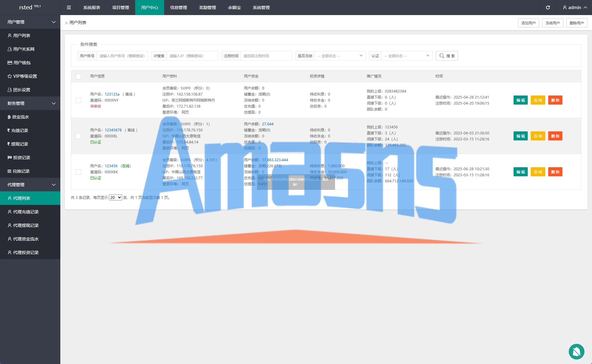
Task: Click the refresh icon in top bar
Action: click(548, 8)
